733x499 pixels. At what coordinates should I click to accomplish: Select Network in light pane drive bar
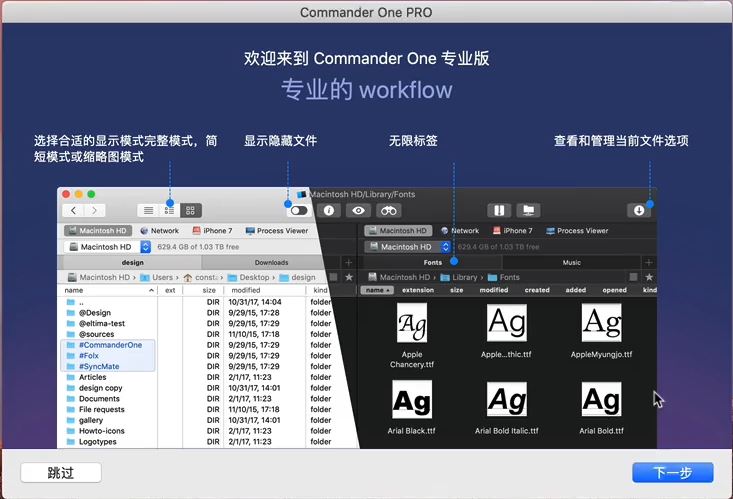click(159, 231)
